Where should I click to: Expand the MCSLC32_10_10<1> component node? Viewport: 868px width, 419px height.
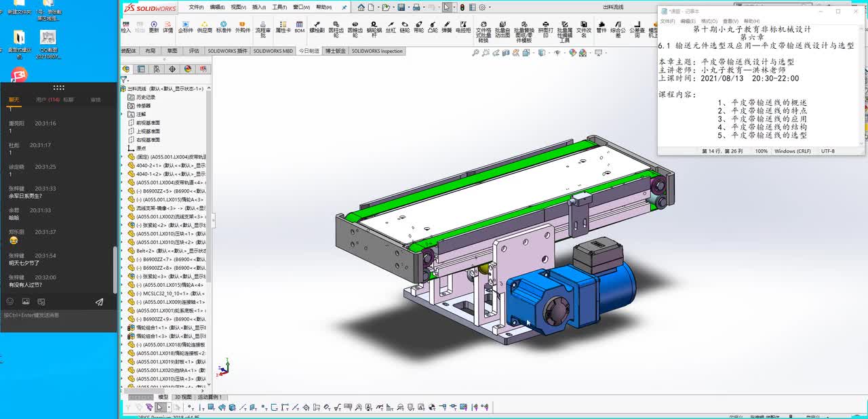coord(123,294)
